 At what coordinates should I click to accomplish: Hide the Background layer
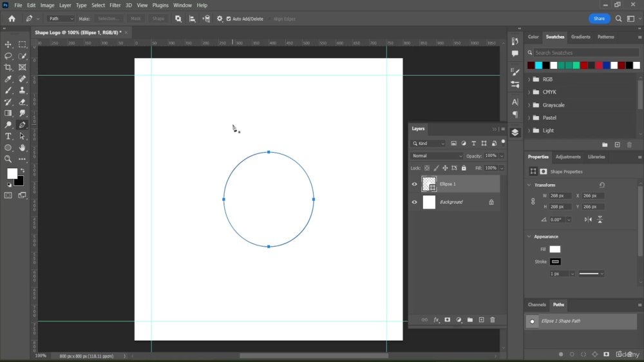tap(414, 202)
